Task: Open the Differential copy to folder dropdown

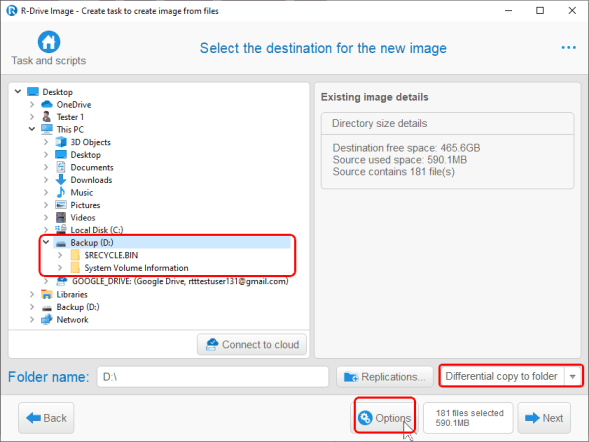Action: point(572,376)
